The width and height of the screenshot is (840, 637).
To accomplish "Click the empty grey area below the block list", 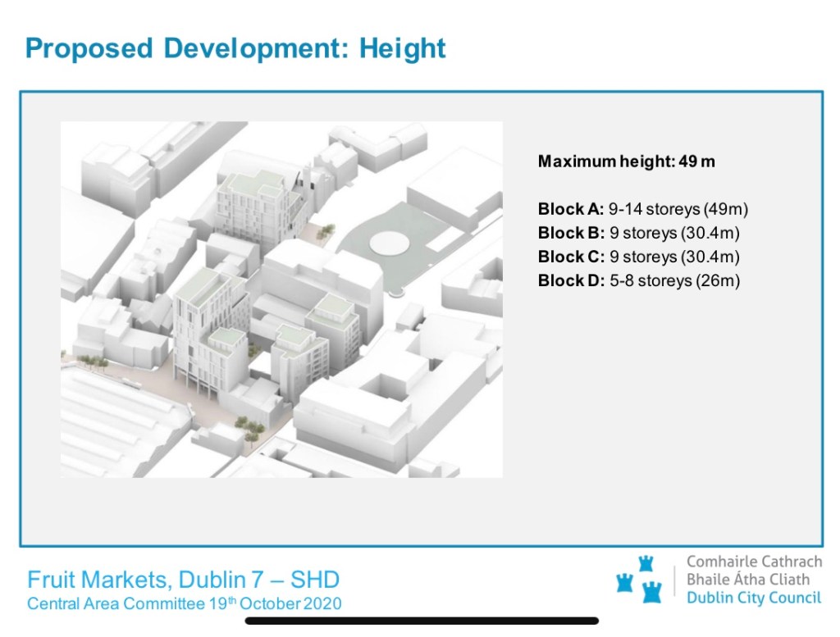I will pyautogui.click(x=656, y=410).
